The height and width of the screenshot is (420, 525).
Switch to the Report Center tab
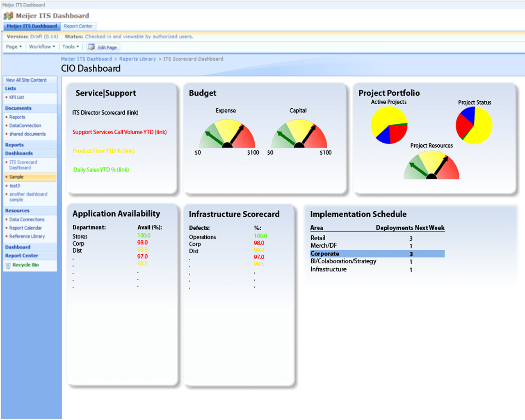(78, 26)
